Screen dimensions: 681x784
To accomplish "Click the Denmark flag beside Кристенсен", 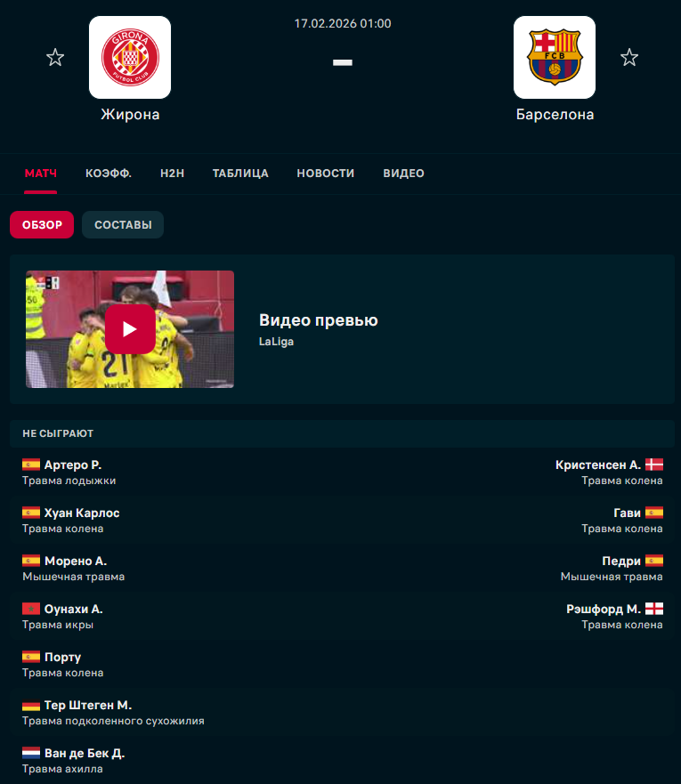I will [654, 465].
